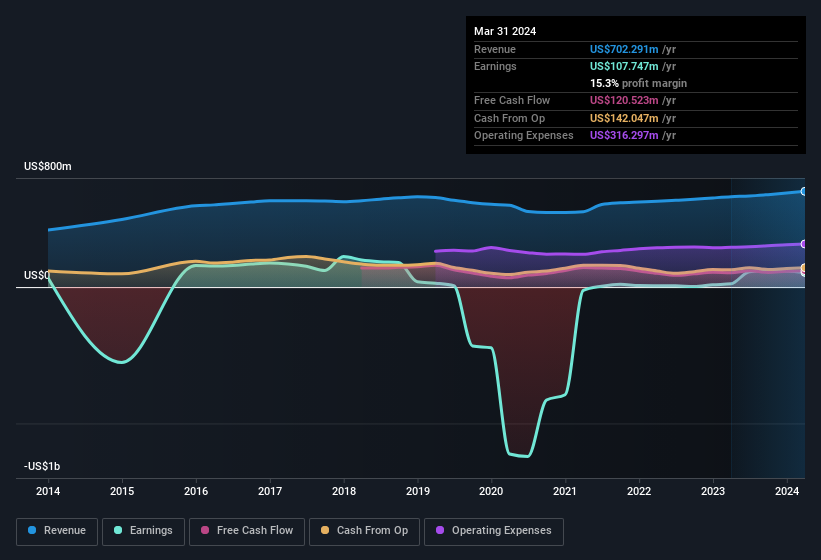Screen dimensions: 821x560
Task: Click the Cash From Op value US$142.047m
Action: [624, 118]
